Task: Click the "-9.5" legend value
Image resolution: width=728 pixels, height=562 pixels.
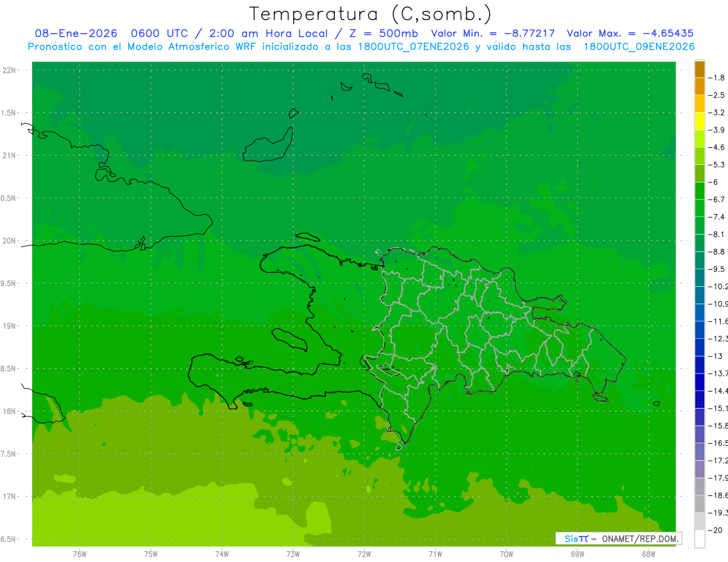Action: coord(716,269)
